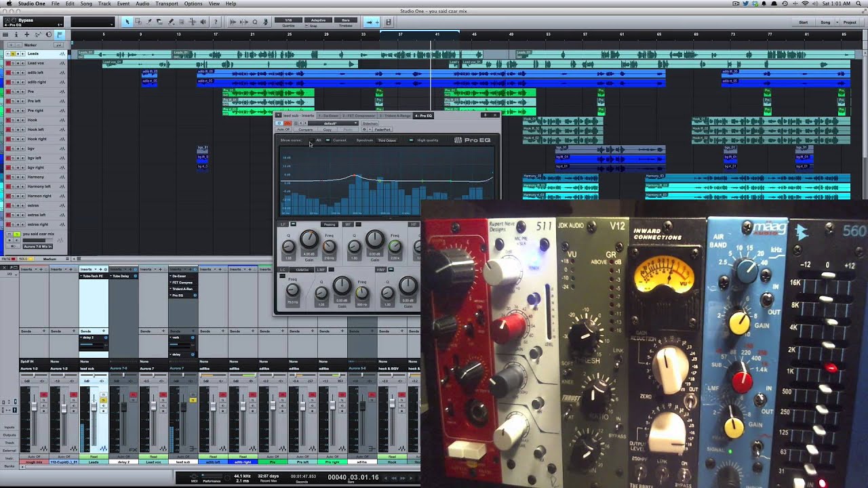The height and width of the screenshot is (488, 868).
Task: Open the inspector info icon
Action: pos(16,35)
